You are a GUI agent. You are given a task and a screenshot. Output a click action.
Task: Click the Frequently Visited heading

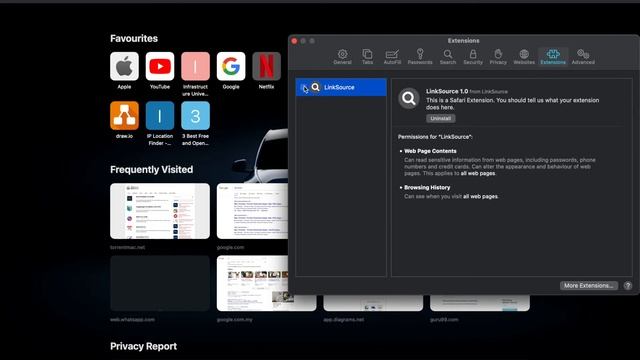pyautogui.click(x=151, y=169)
